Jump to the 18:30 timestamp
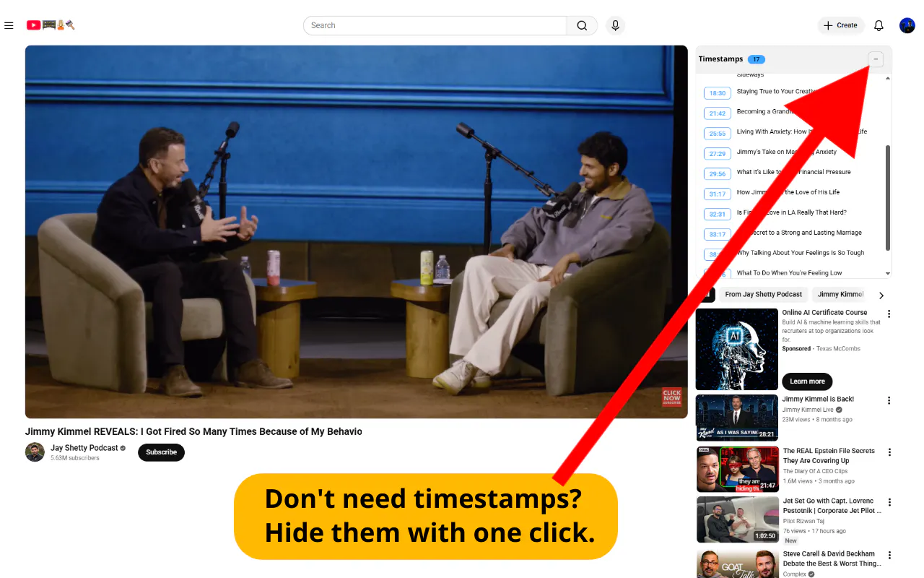 [x=718, y=93]
